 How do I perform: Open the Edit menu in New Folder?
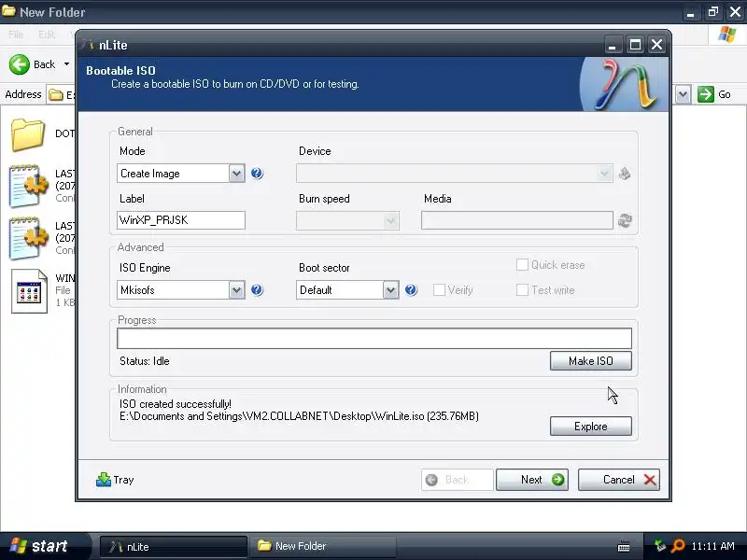point(47,35)
